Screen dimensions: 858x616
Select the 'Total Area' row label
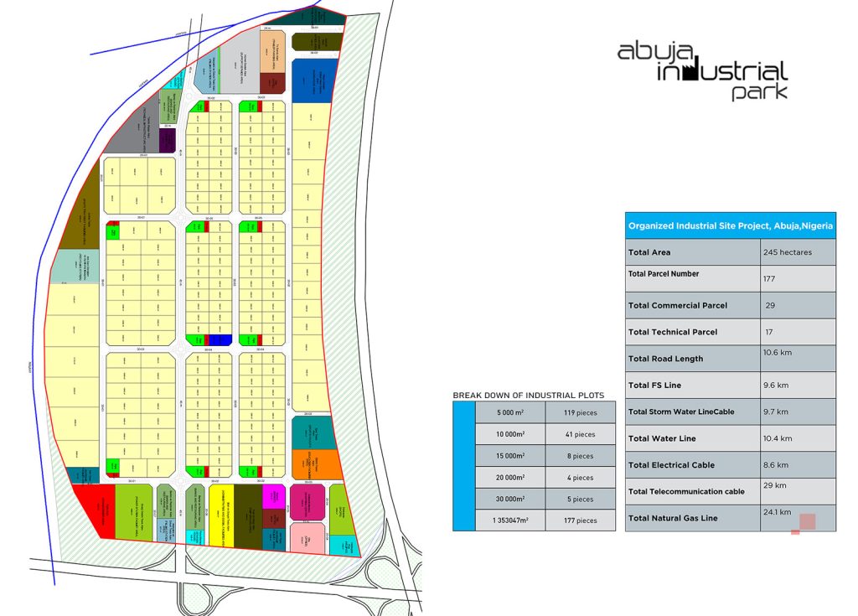click(649, 252)
